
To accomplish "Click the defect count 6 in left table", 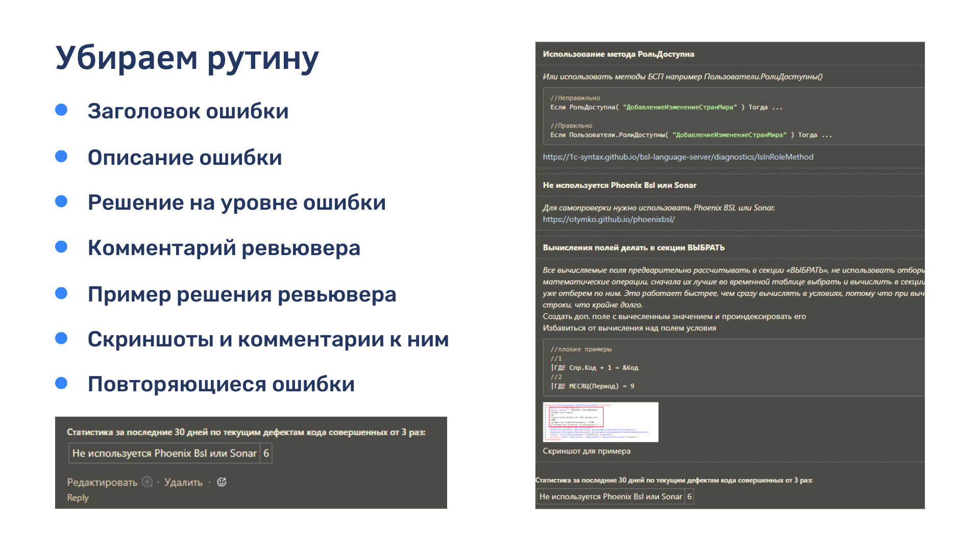I will click(266, 453).
